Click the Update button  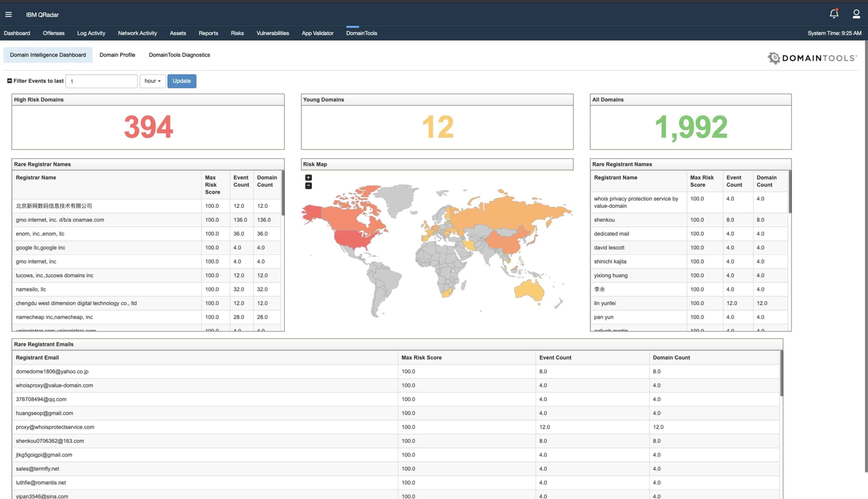coord(182,81)
